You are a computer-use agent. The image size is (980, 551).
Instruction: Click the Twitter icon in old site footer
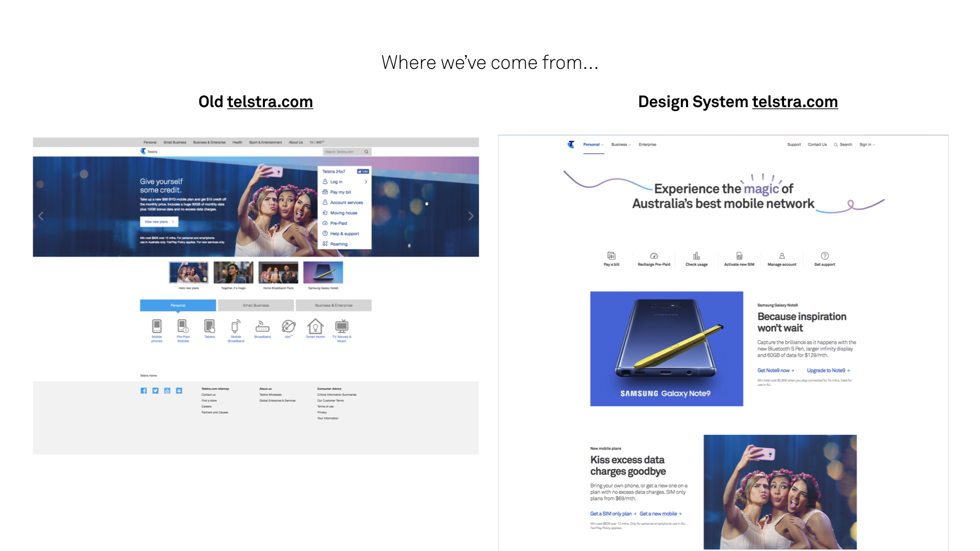pyautogui.click(x=155, y=391)
